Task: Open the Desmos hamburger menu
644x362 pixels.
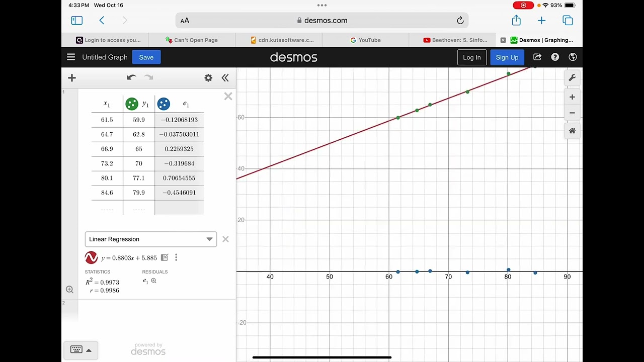Action: coord(71,57)
